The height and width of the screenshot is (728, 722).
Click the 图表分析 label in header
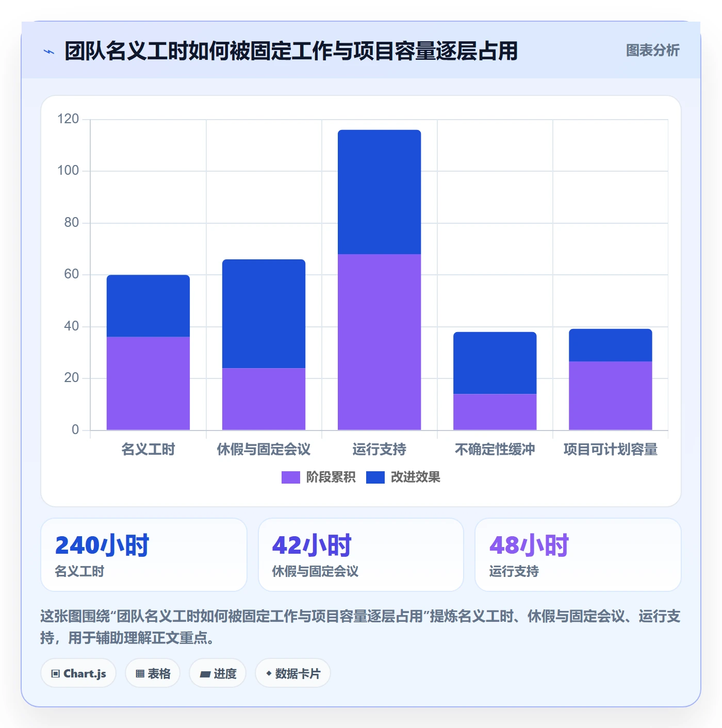(x=652, y=51)
